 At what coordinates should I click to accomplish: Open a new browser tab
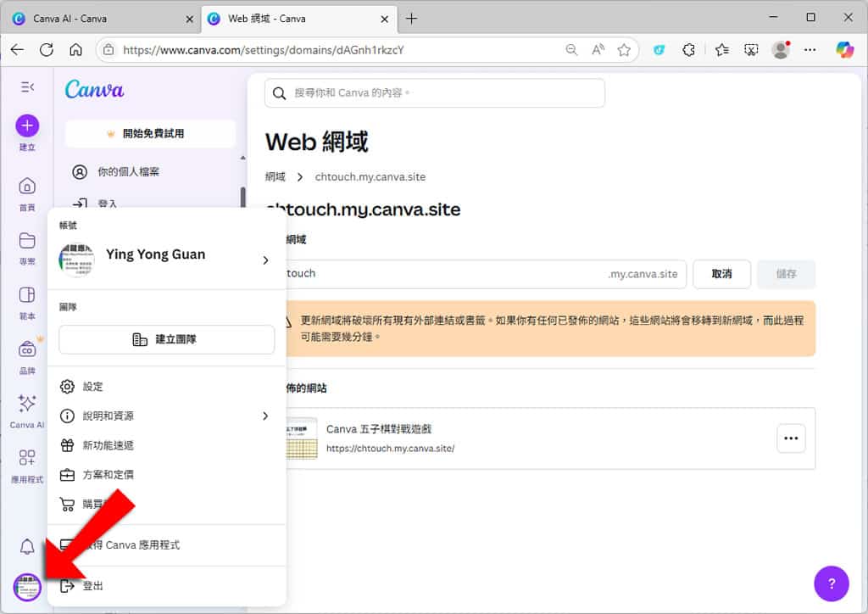(411, 19)
